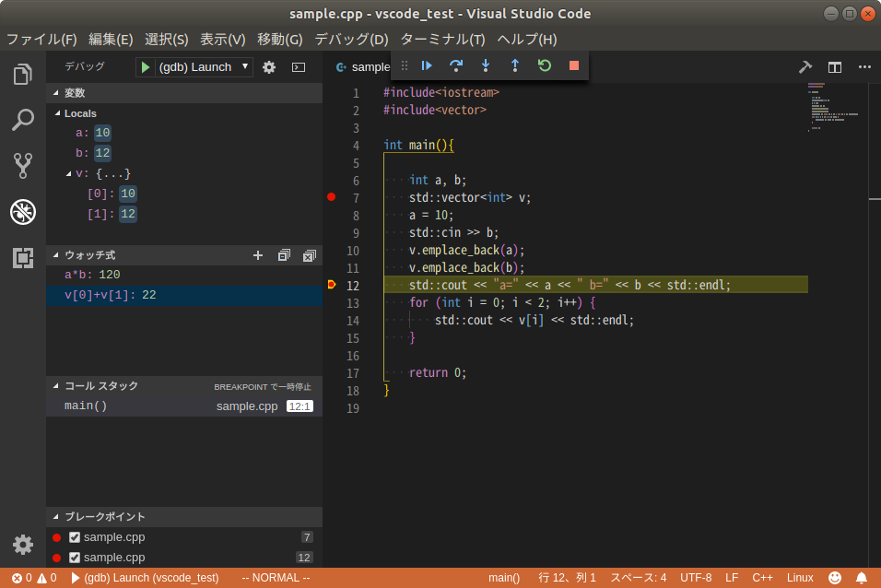Collapse all watch expressions

[x=285, y=255]
